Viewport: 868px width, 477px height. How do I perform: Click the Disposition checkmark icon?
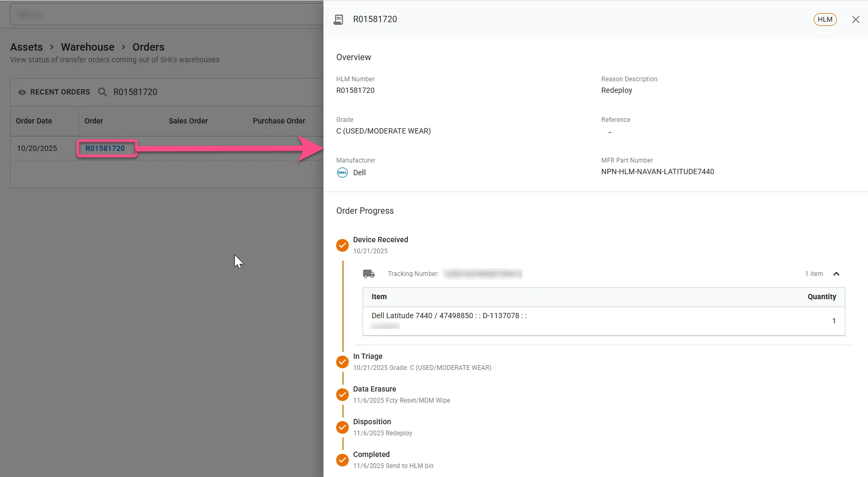tap(342, 427)
